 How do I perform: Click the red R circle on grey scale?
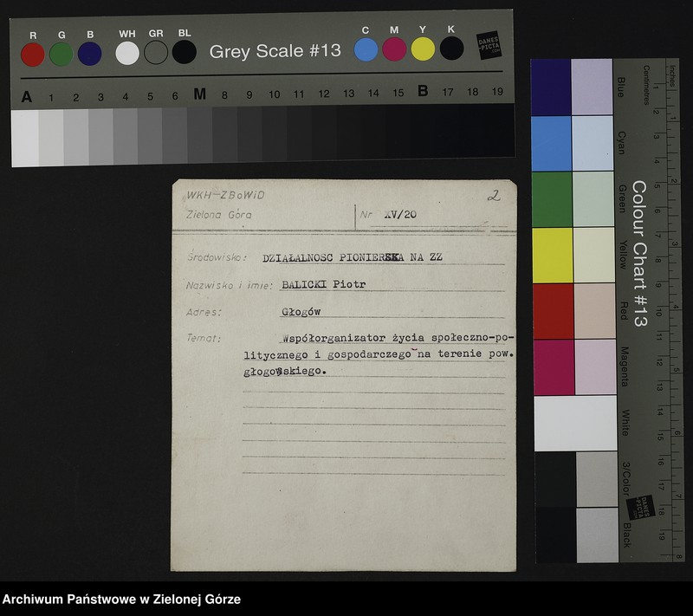click(33, 54)
